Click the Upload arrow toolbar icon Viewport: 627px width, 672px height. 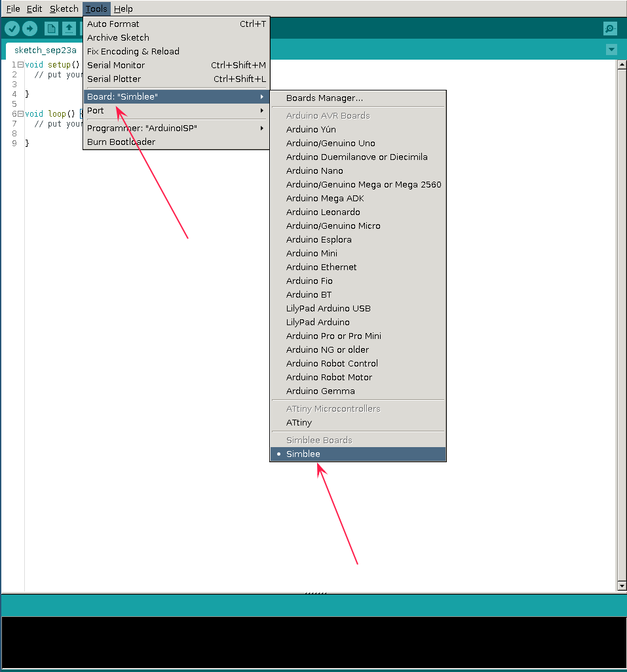(x=29, y=29)
